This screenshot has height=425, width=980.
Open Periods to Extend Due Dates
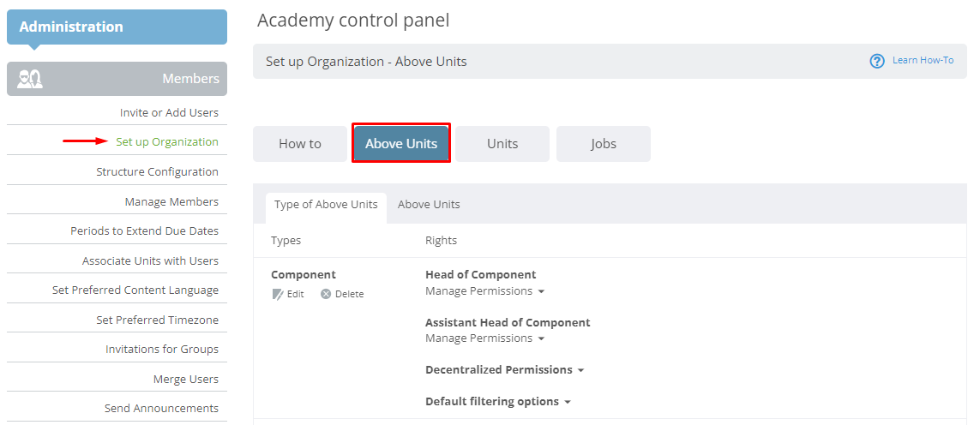click(144, 231)
